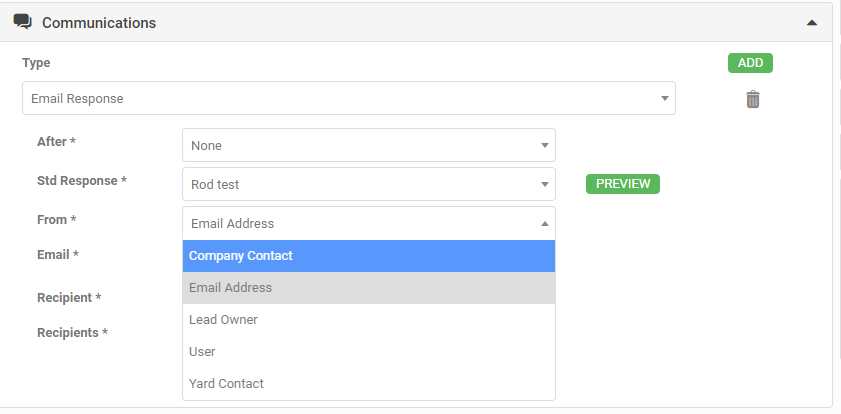Screen dimensions: 841x414
Task: Expand the Std Response dropdown with Rod test
Action: (368, 184)
